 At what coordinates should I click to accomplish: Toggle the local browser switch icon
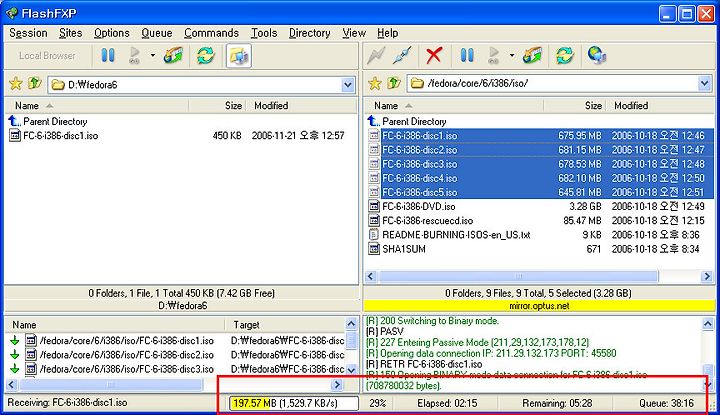239,56
